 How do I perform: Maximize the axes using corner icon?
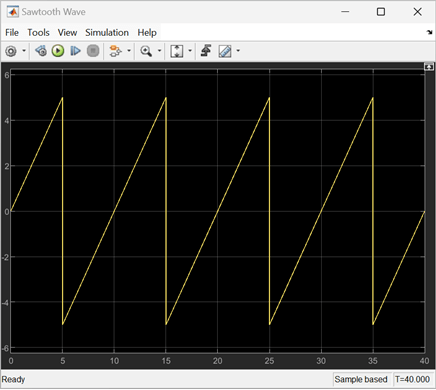coord(429,67)
